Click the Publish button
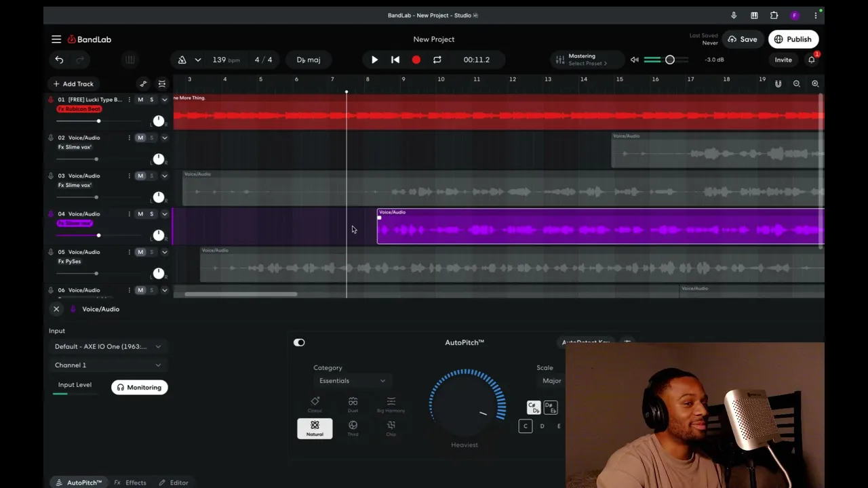868x488 pixels. tap(793, 39)
